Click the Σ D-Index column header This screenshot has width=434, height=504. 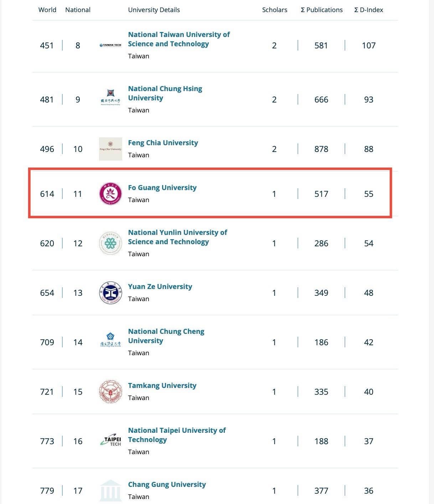tap(369, 10)
